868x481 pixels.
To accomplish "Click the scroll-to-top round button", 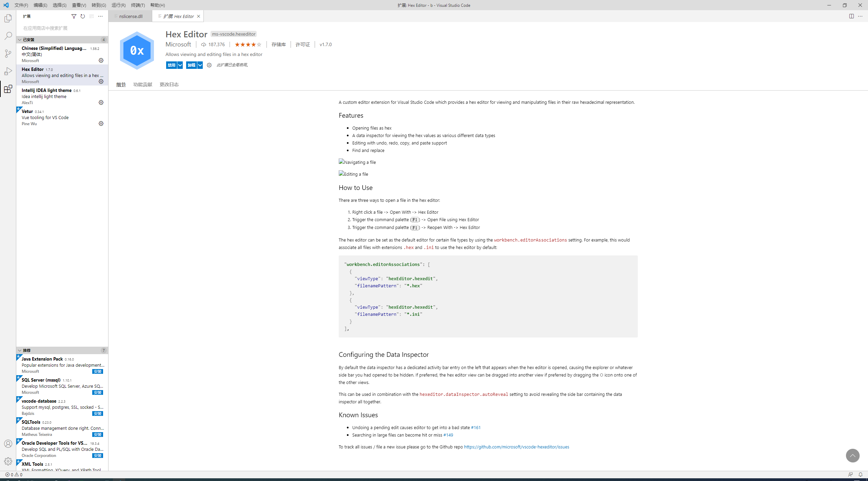I will click(x=853, y=456).
